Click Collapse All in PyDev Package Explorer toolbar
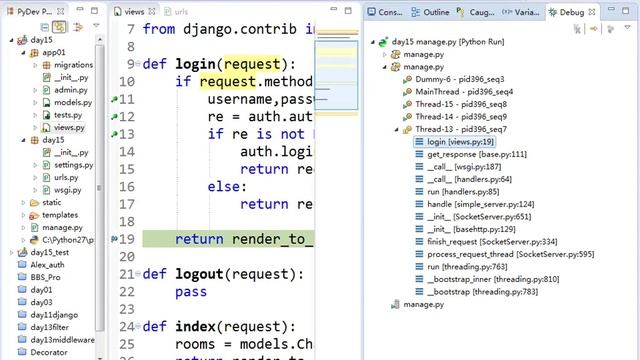 [44, 27]
